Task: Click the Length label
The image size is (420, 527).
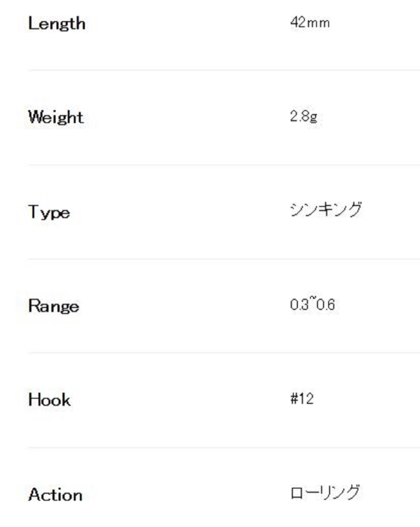Action: 57,24
